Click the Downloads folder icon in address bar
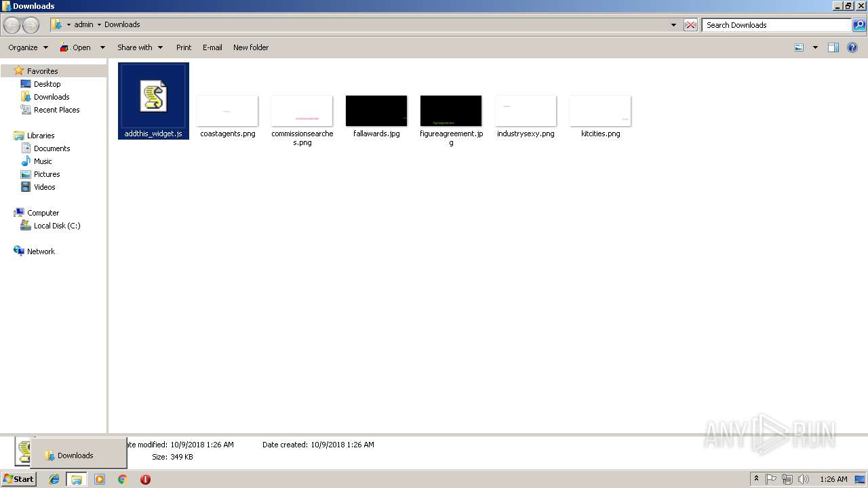Viewport: 868px width, 488px height. click(57, 25)
